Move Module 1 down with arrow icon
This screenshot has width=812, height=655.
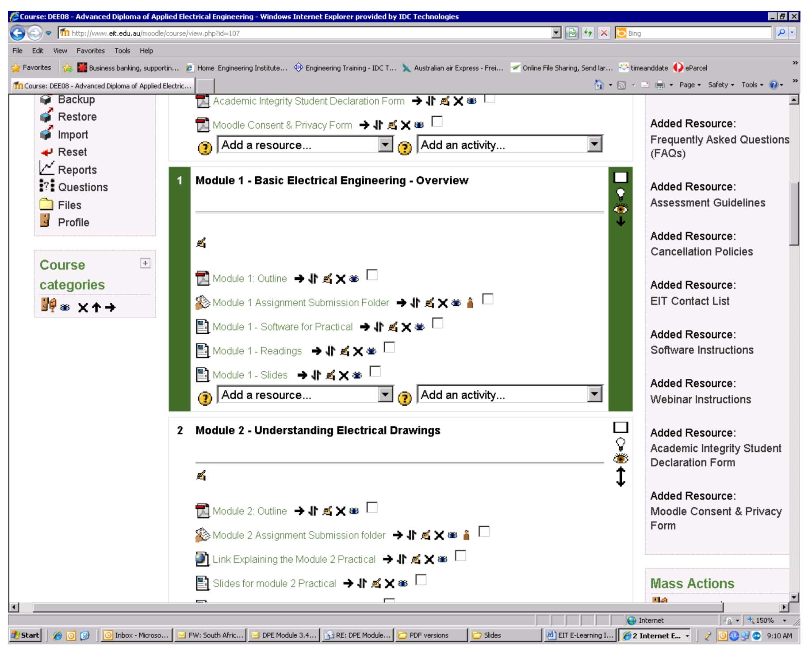click(x=621, y=221)
